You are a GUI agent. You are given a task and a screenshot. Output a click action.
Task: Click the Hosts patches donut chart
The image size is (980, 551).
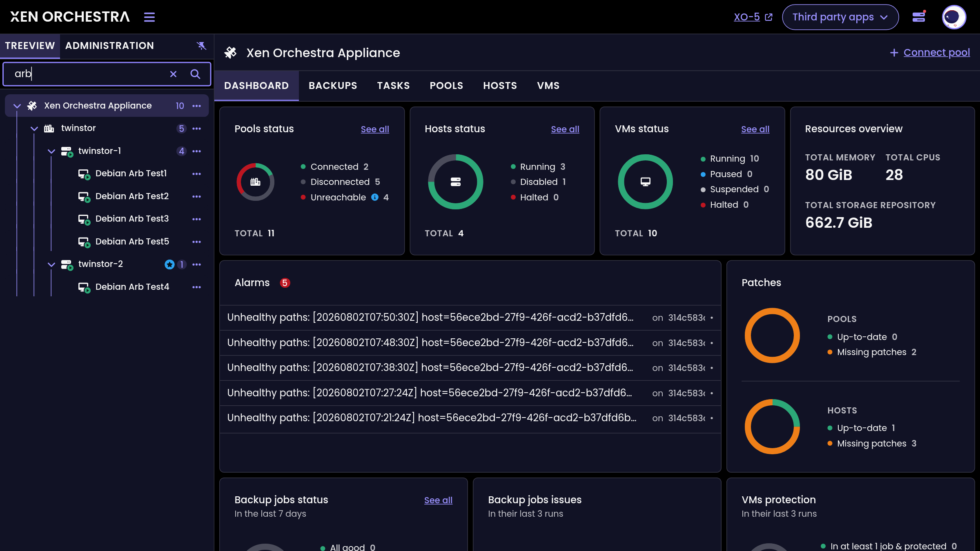772,427
